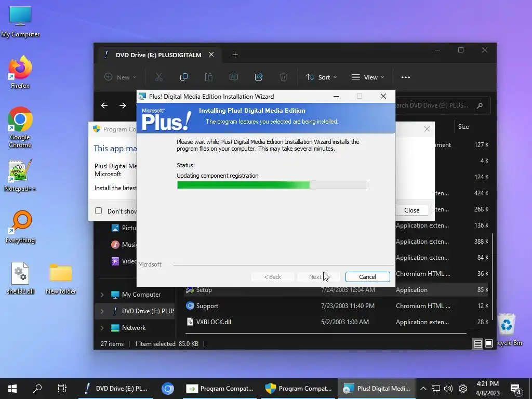Select VXBLOCK.dll in file list
The image size is (532, 399).
[336, 322]
